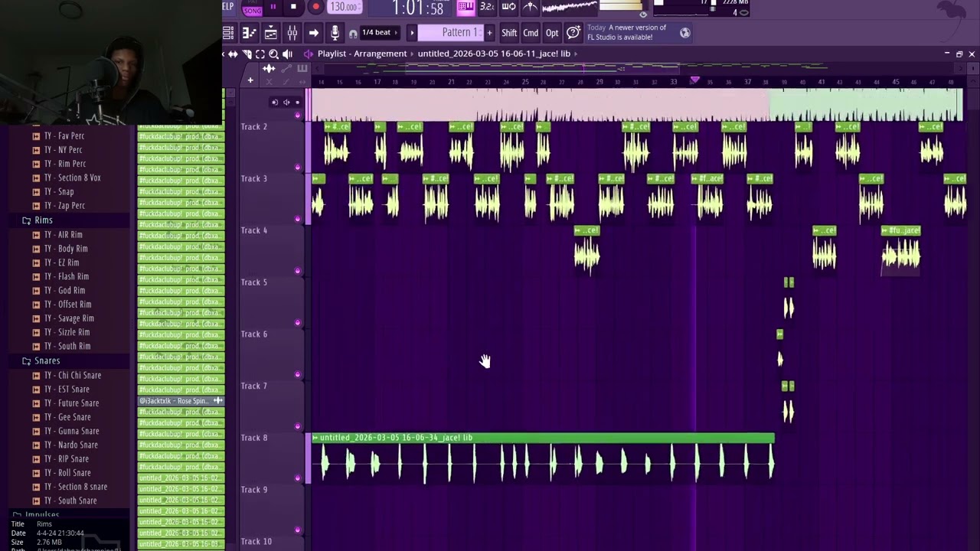The height and width of the screenshot is (551, 980).
Task: Select TY - Zap Perc sample
Action: coord(64,206)
